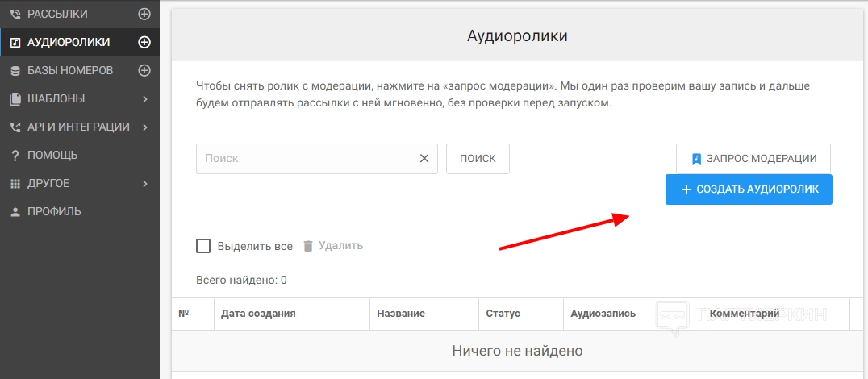Open the Помощь menu section
This screenshot has width=868, height=379.
tap(80, 156)
